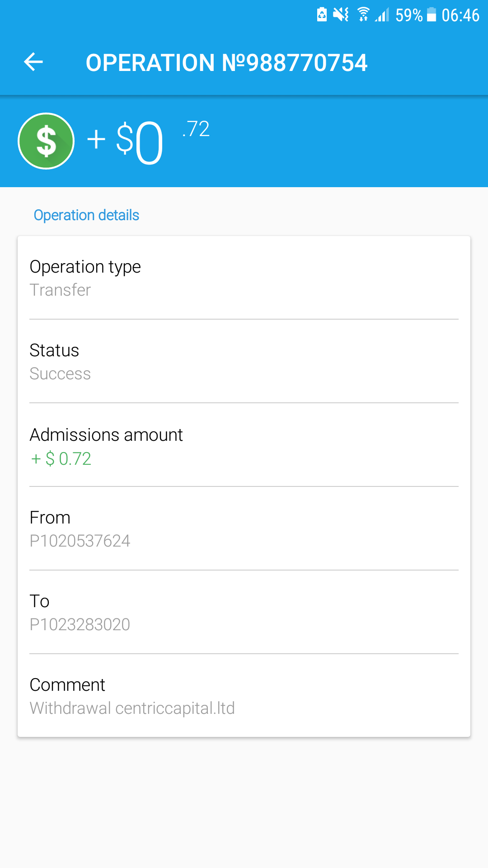Tap the battery saver status icon
Viewport: 488px width, 868px height.
click(x=322, y=15)
